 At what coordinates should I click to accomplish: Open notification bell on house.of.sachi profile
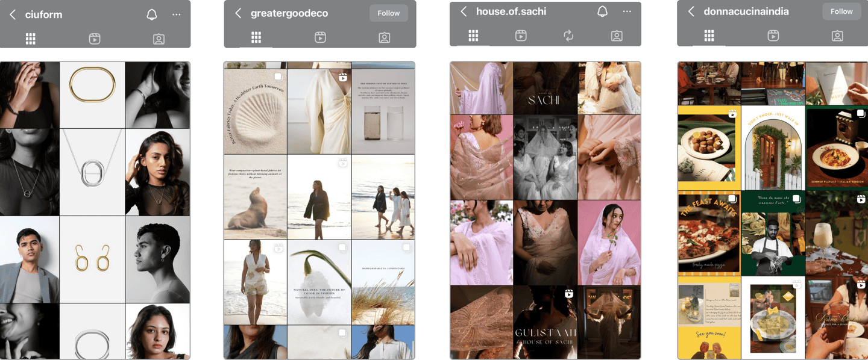pos(602,11)
